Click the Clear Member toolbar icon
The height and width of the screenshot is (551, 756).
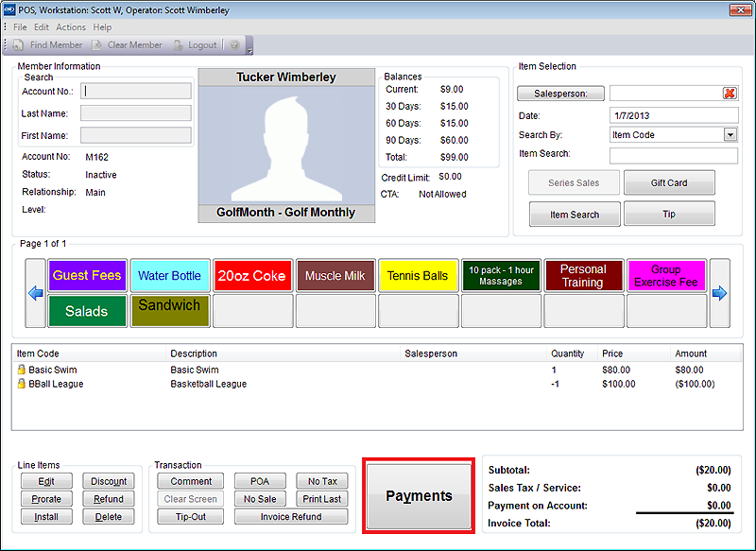pyautogui.click(x=97, y=44)
